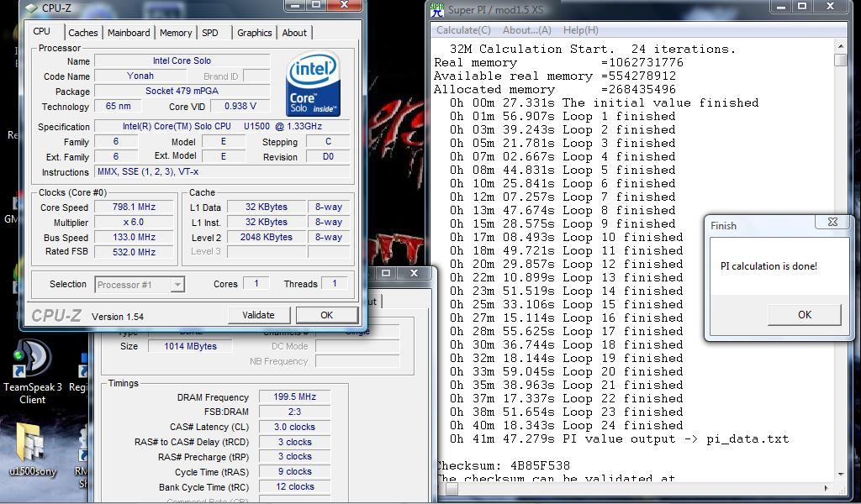The width and height of the screenshot is (861, 504).
Task: Click the Specification field with U1500 @ 1.33GHz
Action: (222, 126)
